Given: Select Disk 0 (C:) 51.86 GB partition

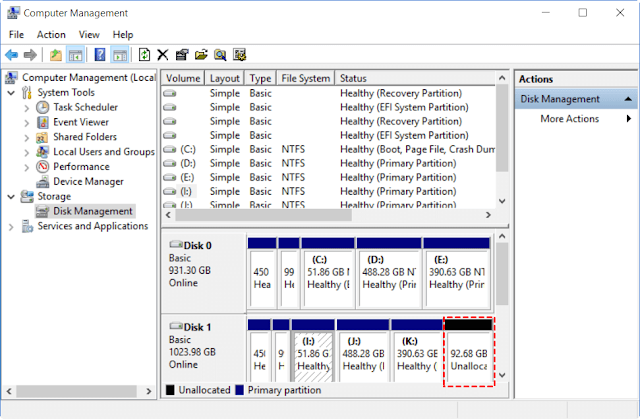Looking at the screenshot, I should pos(328,273).
